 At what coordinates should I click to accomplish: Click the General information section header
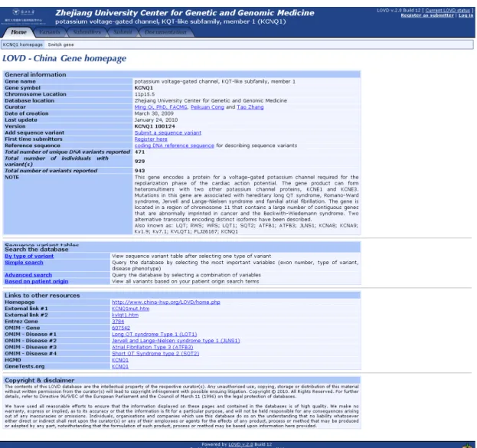181,74
